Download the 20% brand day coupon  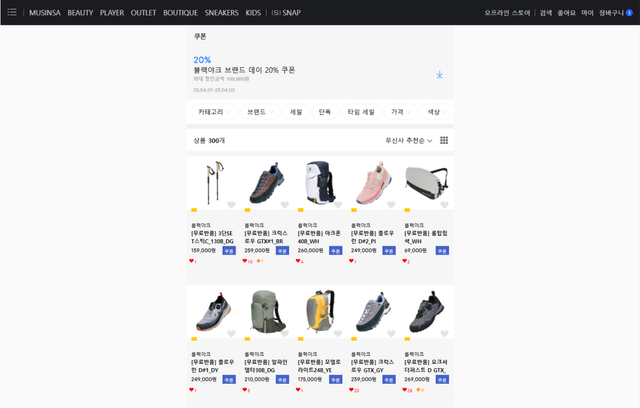439,74
